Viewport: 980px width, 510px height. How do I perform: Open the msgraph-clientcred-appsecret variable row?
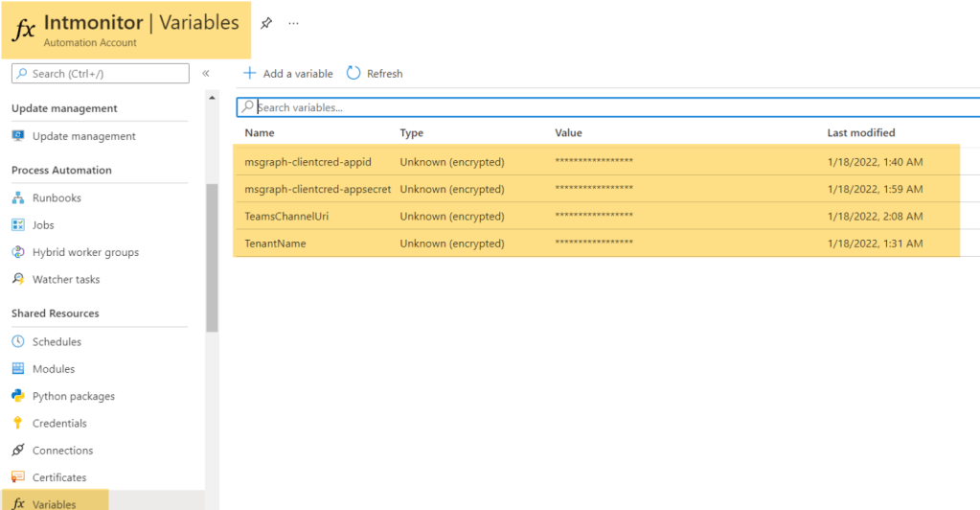point(317,190)
